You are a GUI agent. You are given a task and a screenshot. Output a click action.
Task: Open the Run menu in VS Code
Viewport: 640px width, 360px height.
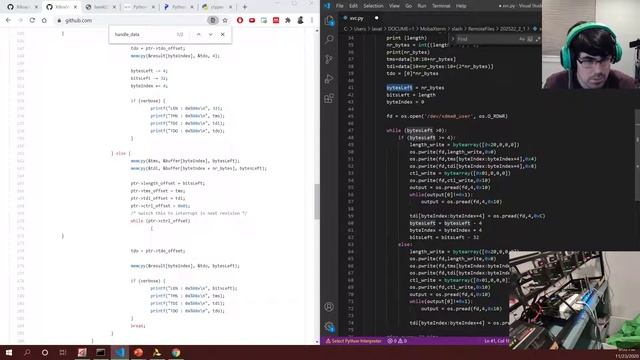point(422,6)
